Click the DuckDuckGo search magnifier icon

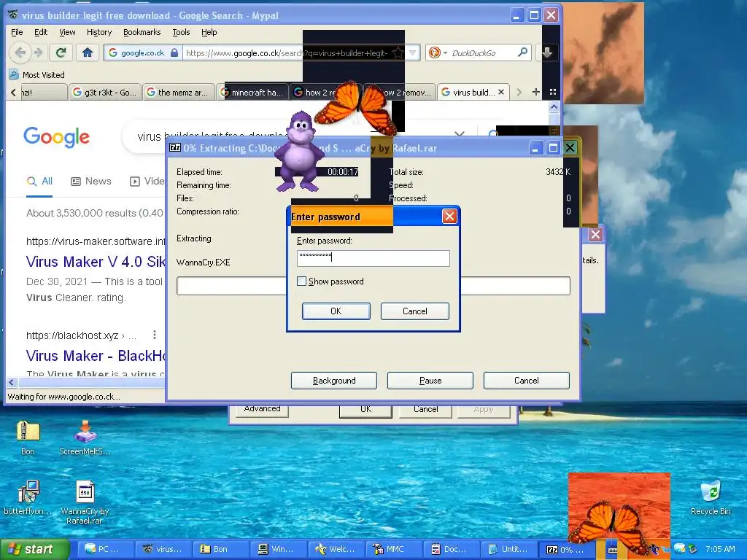(x=522, y=52)
